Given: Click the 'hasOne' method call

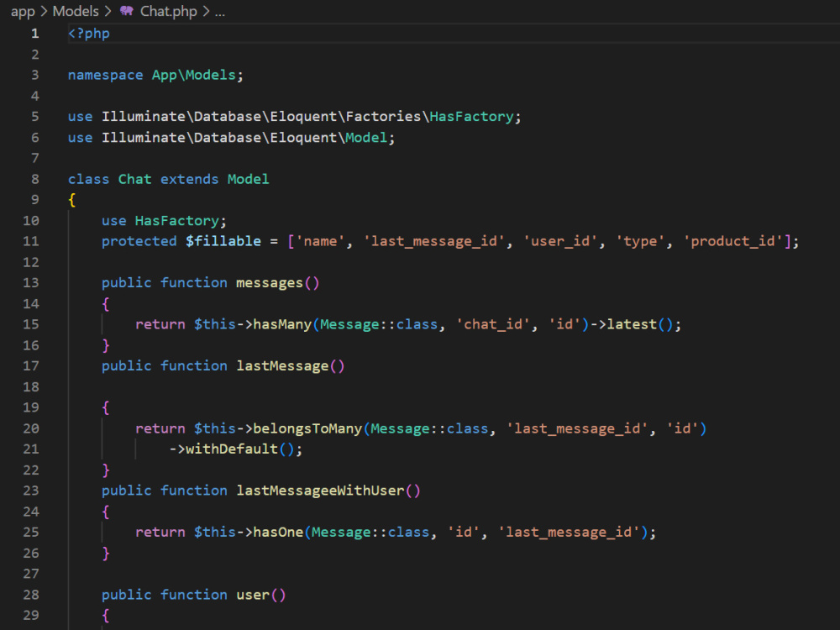Looking at the screenshot, I should pyautogui.click(x=278, y=532).
